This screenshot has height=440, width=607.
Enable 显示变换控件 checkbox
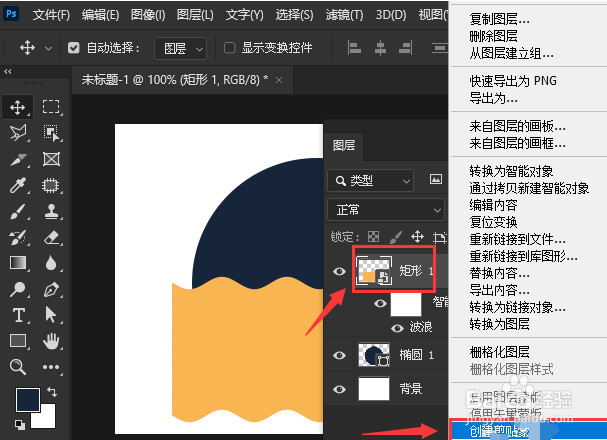230,48
